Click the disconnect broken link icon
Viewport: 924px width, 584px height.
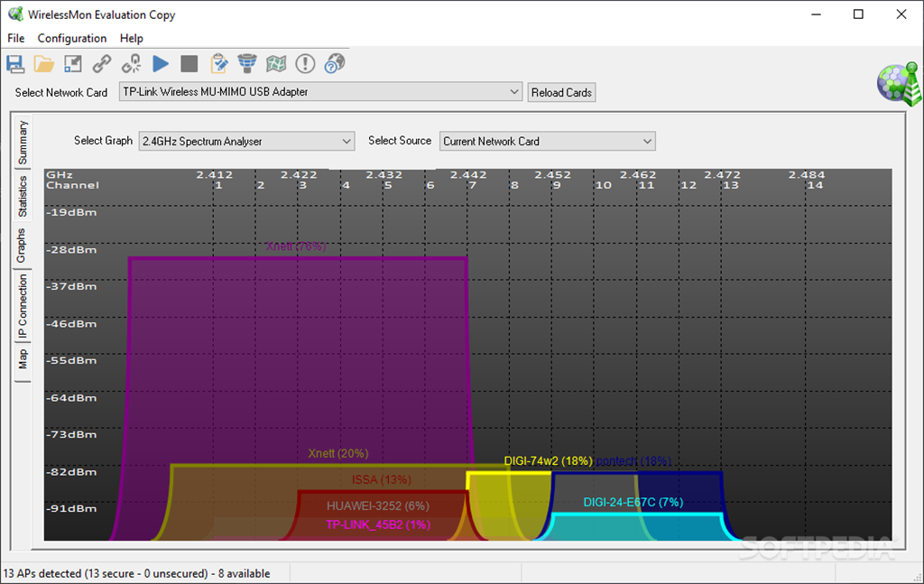(131, 64)
